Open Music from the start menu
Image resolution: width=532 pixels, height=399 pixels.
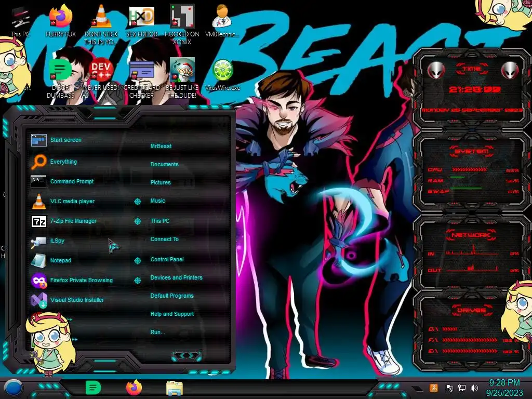158,201
